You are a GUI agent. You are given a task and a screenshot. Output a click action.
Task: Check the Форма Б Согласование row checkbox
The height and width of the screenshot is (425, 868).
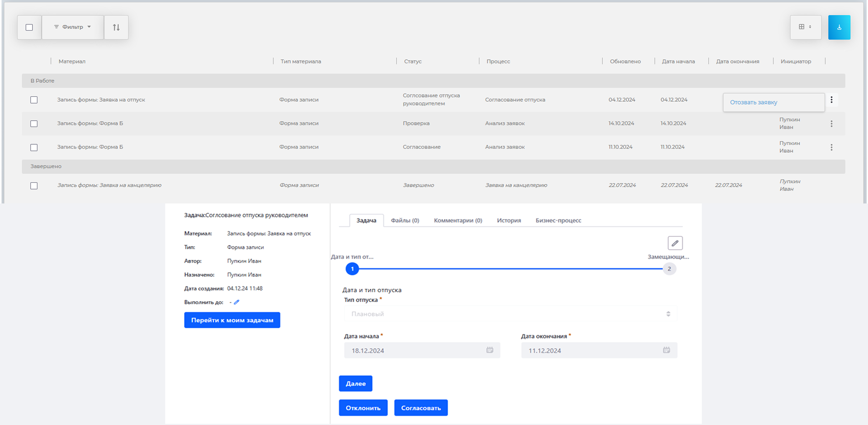pos(34,147)
